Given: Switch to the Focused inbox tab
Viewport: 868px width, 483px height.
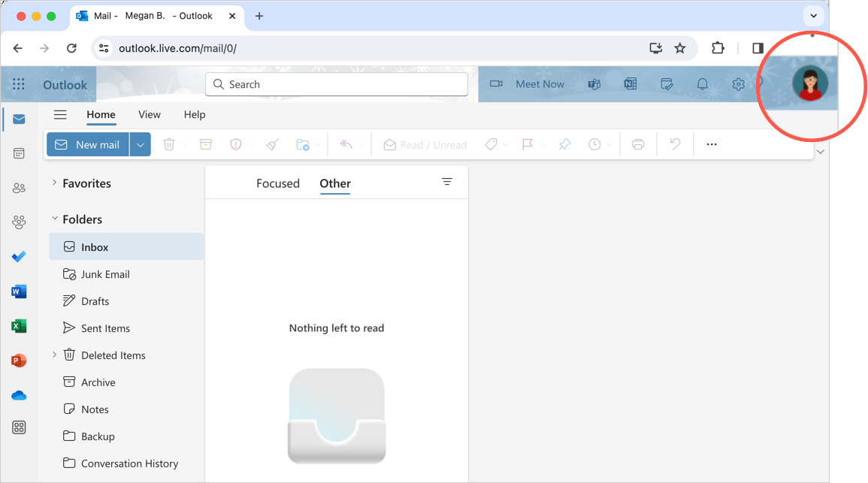Looking at the screenshot, I should [x=278, y=183].
